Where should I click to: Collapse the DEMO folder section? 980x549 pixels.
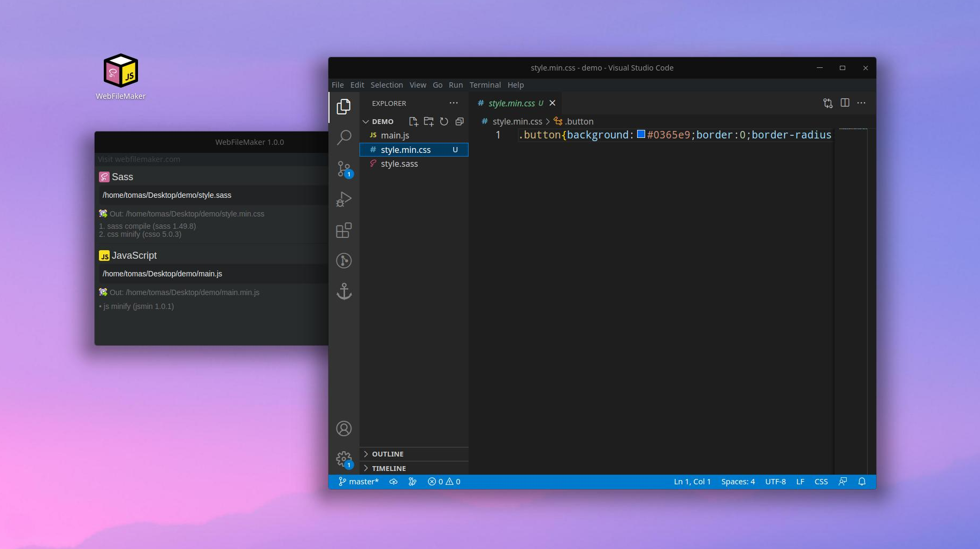378,121
